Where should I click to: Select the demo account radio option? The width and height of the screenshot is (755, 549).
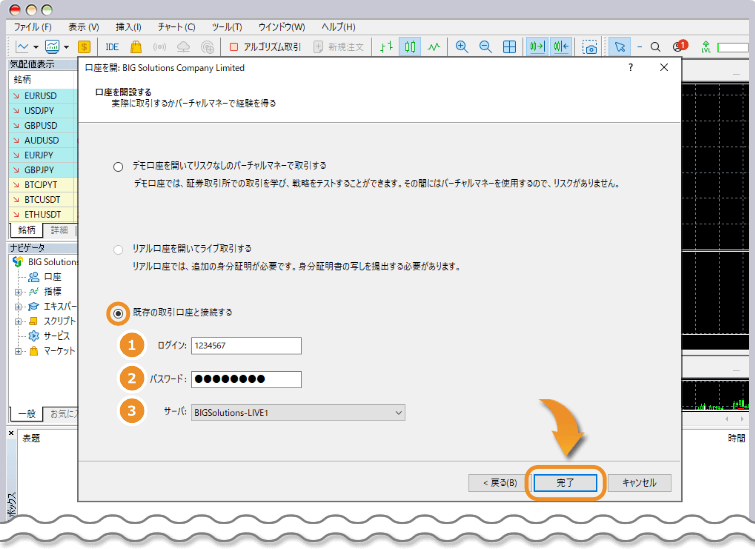(x=118, y=167)
